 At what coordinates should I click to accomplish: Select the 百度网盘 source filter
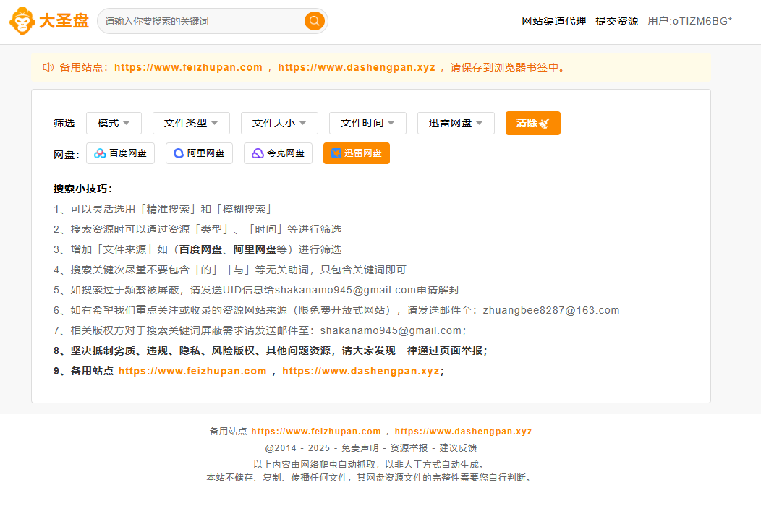120,153
